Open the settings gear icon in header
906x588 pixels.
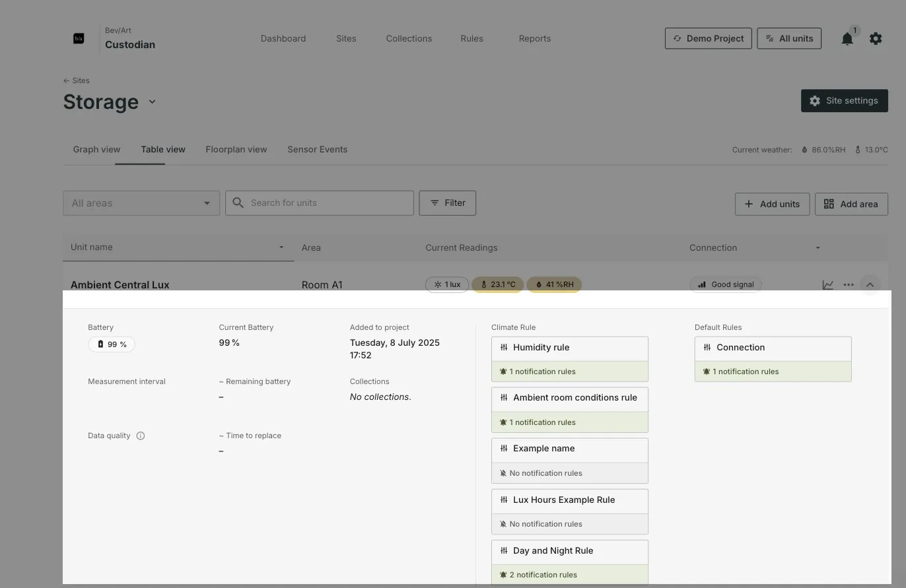876,39
